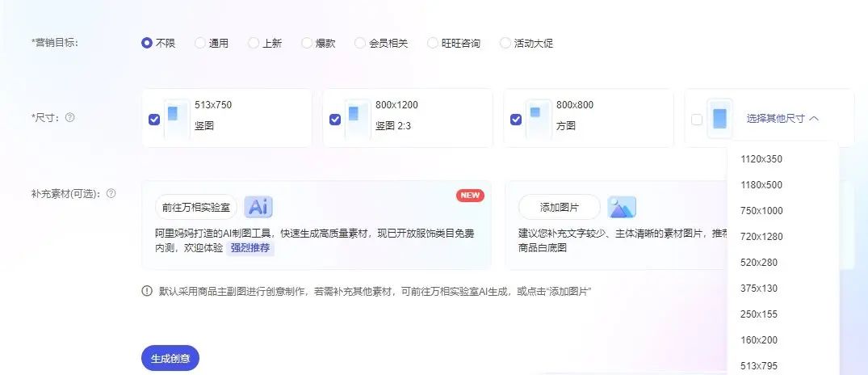The width and height of the screenshot is (868, 375).
Task: Choose 旺旺咨询 radio option
Action: tap(432, 43)
